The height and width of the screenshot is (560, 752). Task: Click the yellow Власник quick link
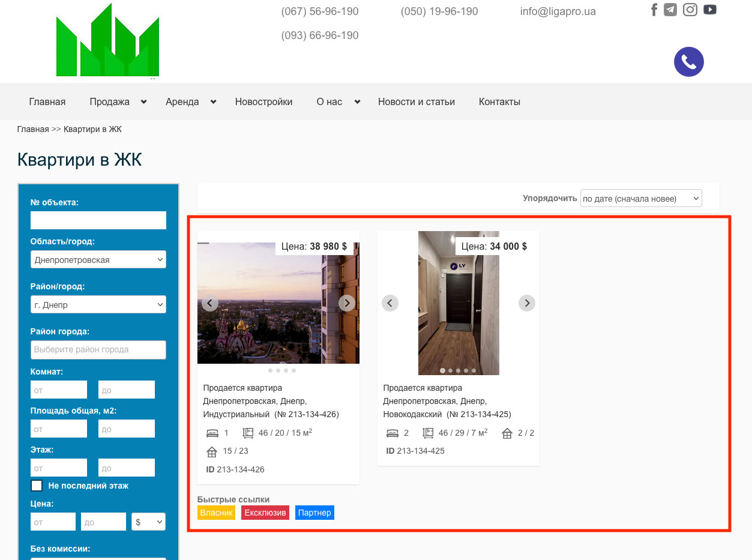(216, 513)
